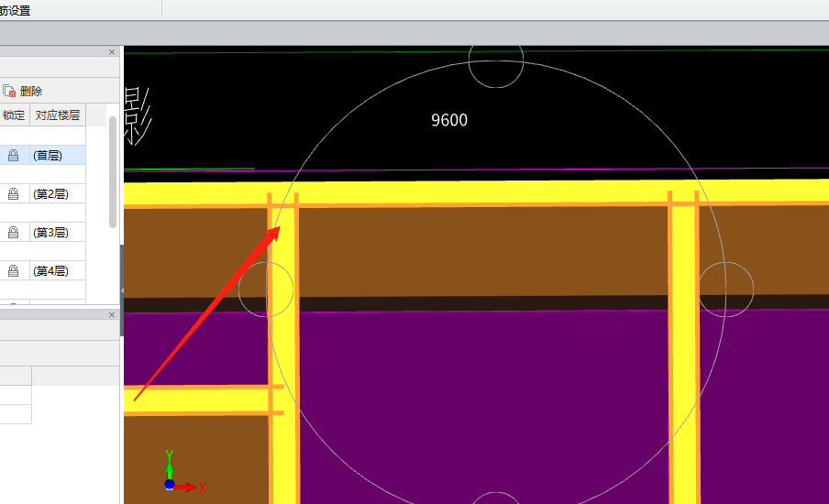Select the (首层) floor row
The height and width of the screenshot is (504, 829).
(x=42, y=155)
